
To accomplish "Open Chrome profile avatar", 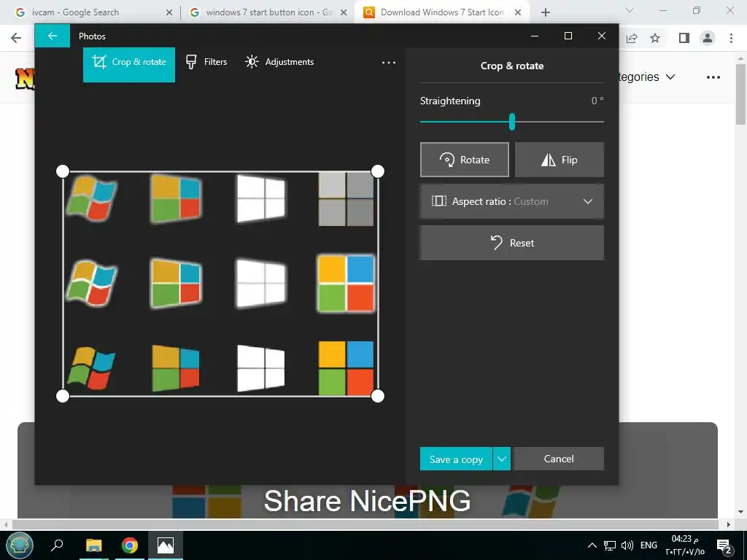I will point(708,38).
